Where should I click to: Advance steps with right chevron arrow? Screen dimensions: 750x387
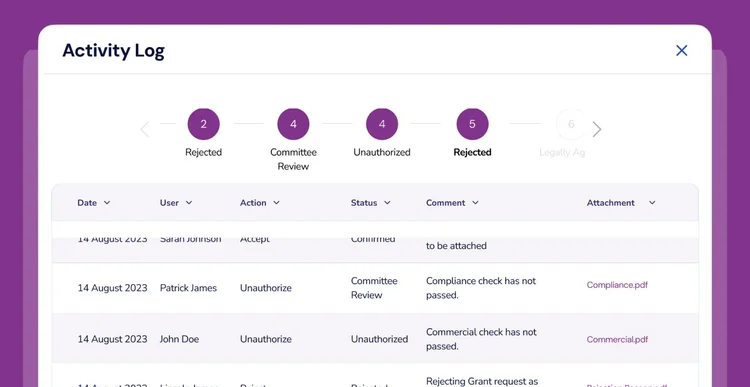pos(596,129)
